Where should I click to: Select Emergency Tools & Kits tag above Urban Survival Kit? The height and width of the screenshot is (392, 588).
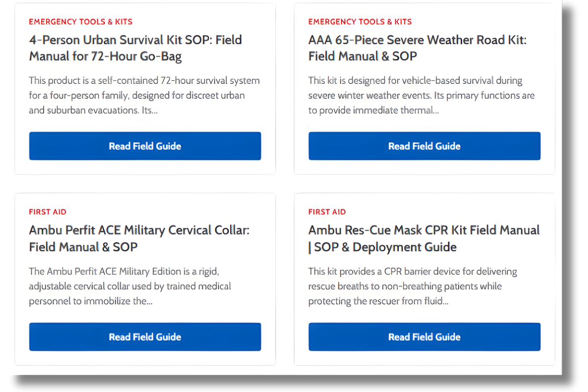click(x=81, y=22)
